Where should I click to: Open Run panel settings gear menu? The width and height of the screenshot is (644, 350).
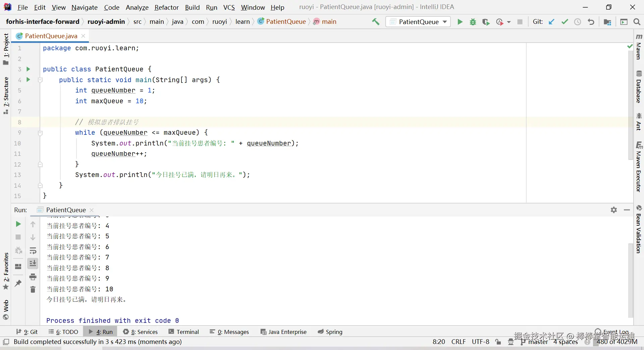click(614, 210)
